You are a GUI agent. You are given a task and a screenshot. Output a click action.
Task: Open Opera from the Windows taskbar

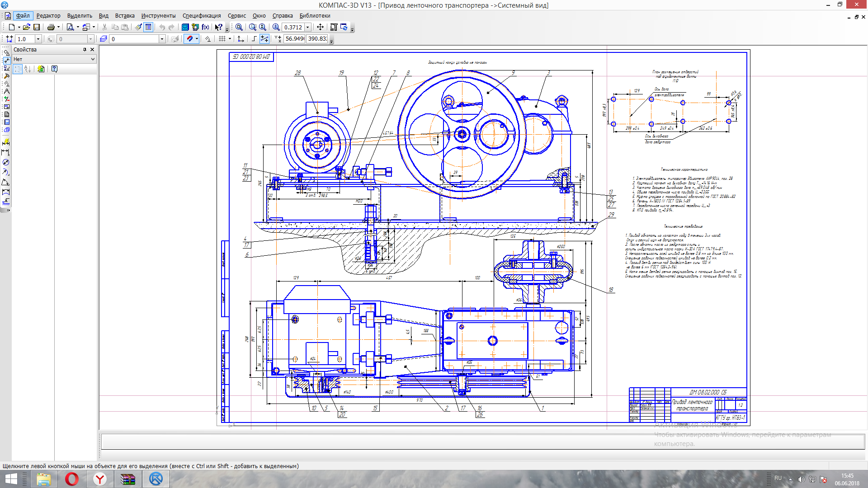(x=71, y=479)
